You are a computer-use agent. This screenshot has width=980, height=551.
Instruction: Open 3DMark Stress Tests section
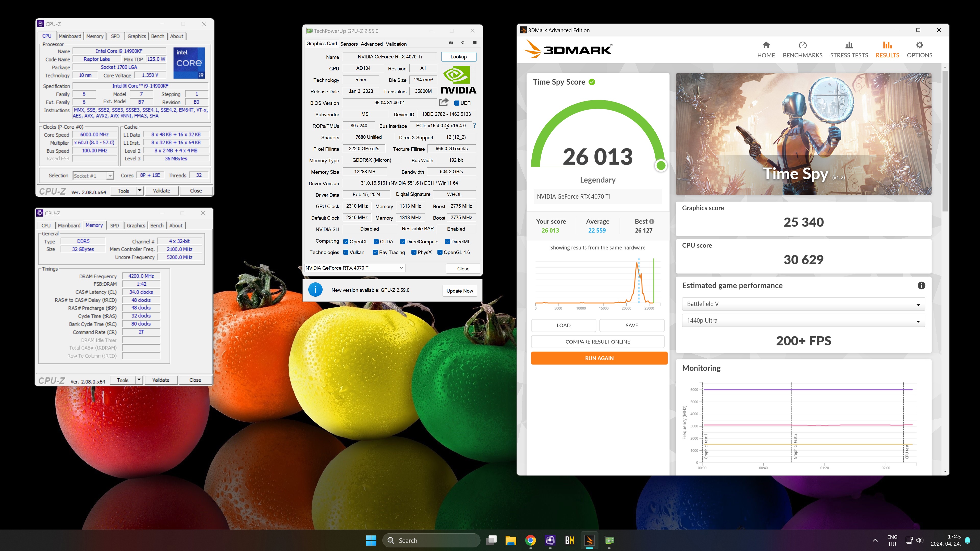pos(849,50)
